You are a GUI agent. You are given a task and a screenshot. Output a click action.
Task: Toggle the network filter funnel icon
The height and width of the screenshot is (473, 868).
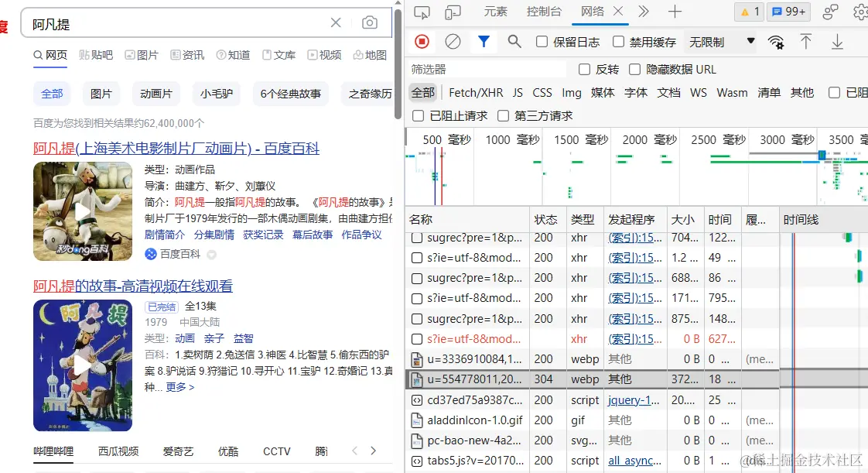[484, 42]
